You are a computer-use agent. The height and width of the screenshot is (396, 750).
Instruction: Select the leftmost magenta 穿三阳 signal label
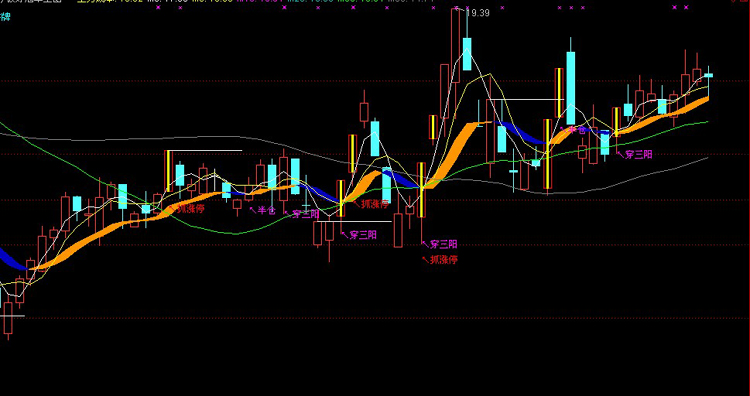(305, 214)
